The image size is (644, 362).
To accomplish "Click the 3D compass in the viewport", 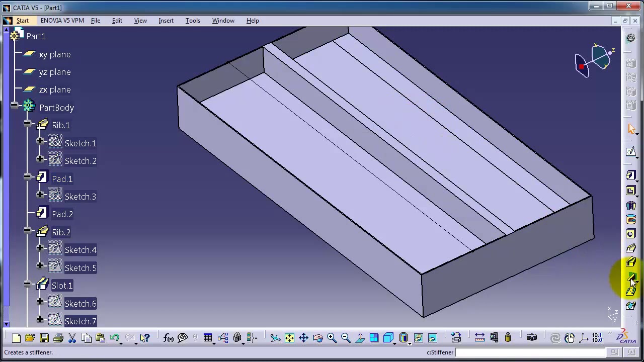I will pyautogui.click(x=594, y=61).
